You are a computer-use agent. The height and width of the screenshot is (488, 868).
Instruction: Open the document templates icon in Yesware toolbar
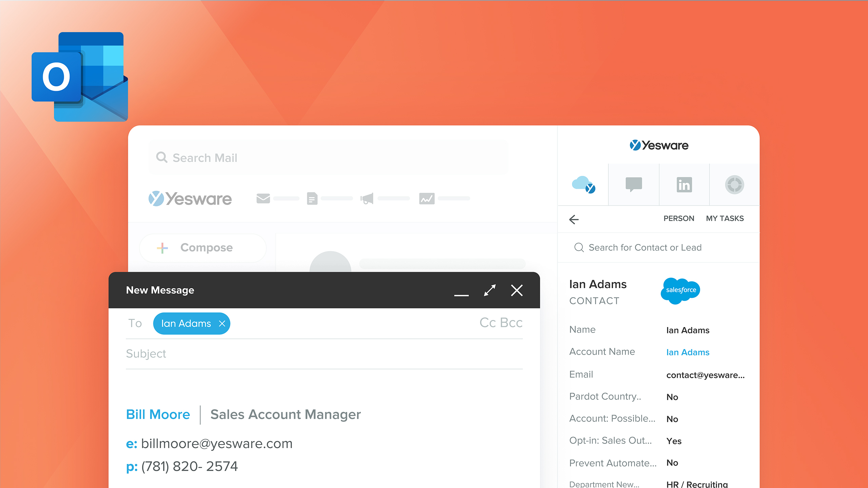(x=312, y=199)
